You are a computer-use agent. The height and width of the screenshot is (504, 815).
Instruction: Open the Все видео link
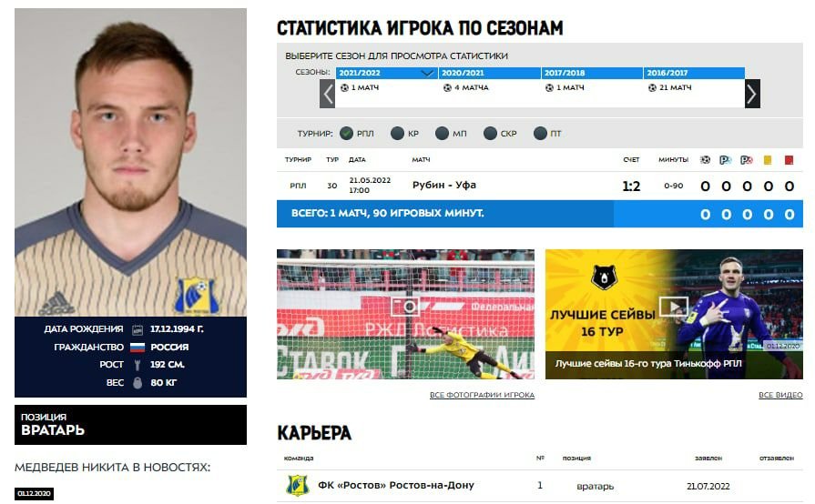pyautogui.click(x=780, y=395)
